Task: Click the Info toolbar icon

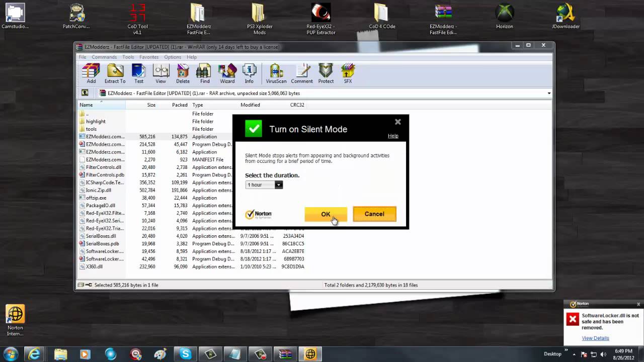Action: (x=249, y=73)
